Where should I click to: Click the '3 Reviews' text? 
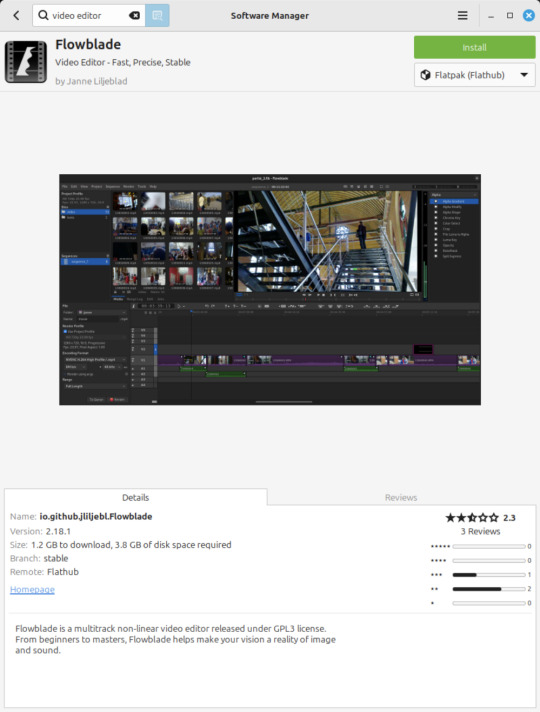pos(480,531)
